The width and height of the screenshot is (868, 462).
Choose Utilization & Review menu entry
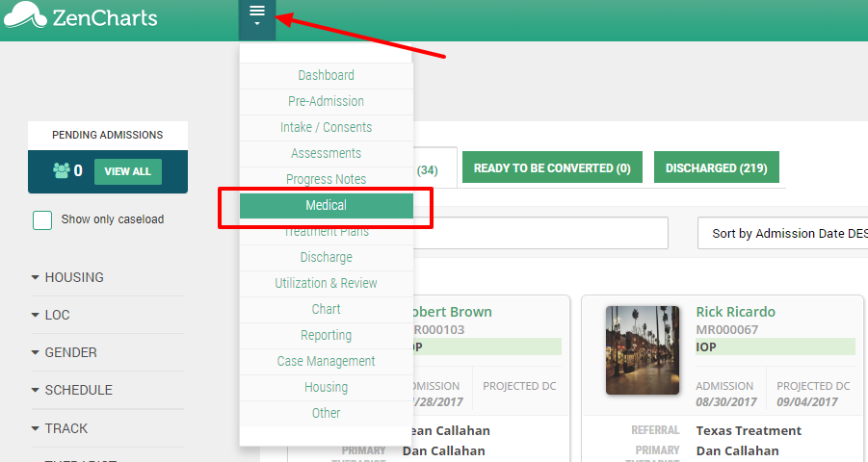point(326,283)
